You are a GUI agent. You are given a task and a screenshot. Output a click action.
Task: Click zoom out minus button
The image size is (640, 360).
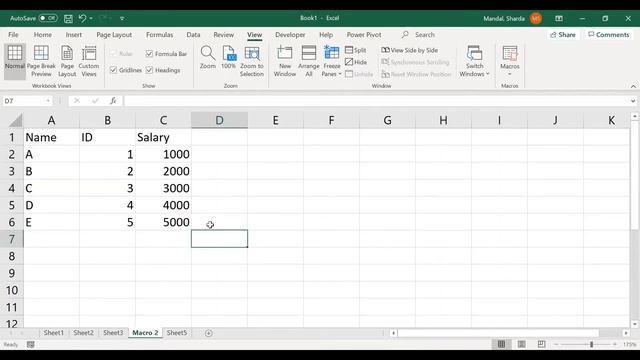556,344
